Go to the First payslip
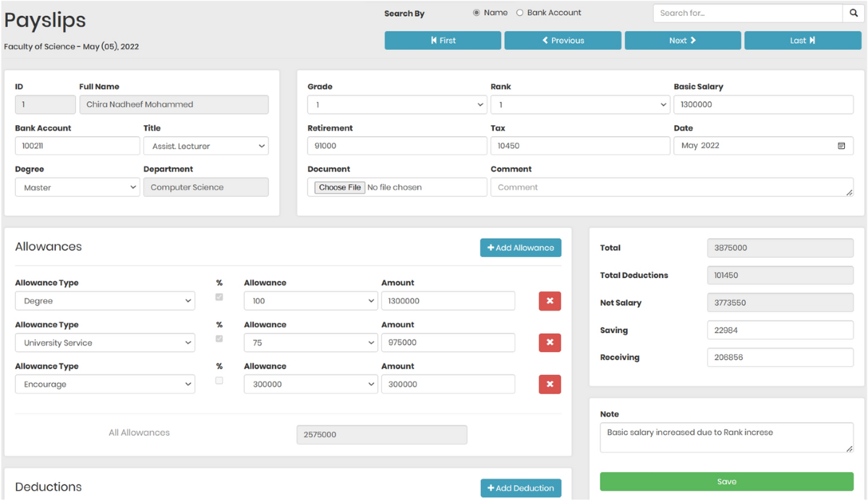This screenshot has width=868, height=501. pyautogui.click(x=443, y=41)
